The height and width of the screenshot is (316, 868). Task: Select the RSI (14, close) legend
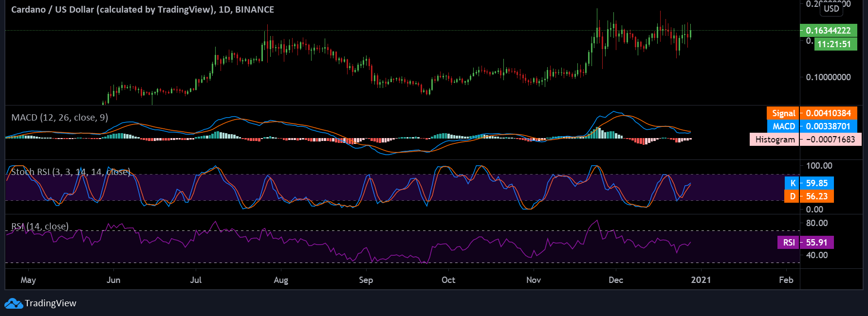point(40,227)
